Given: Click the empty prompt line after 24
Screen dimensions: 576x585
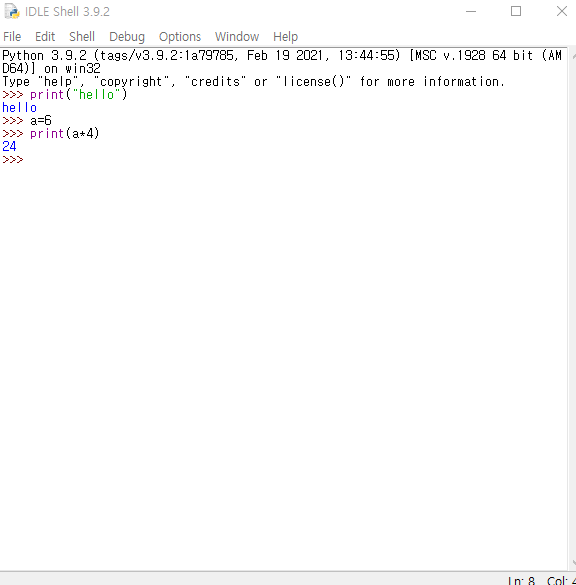Looking at the screenshot, I should point(13,160).
